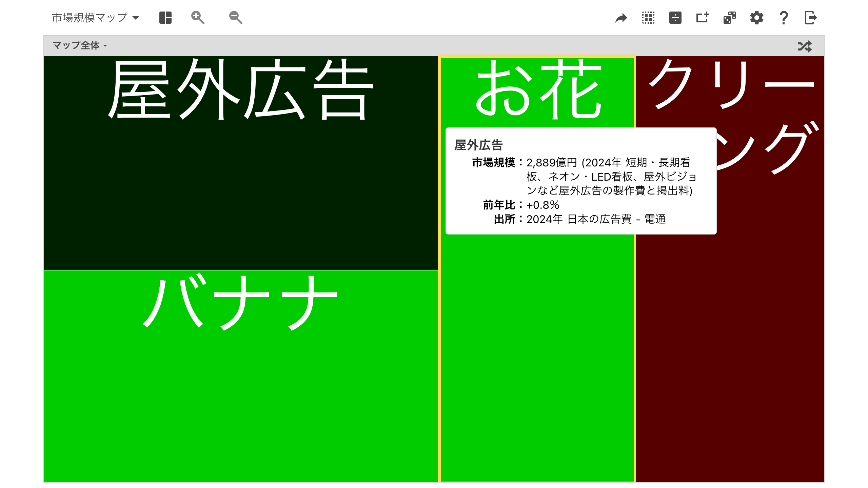
Task: Click the treemap layout icon
Action: tap(165, 18)
